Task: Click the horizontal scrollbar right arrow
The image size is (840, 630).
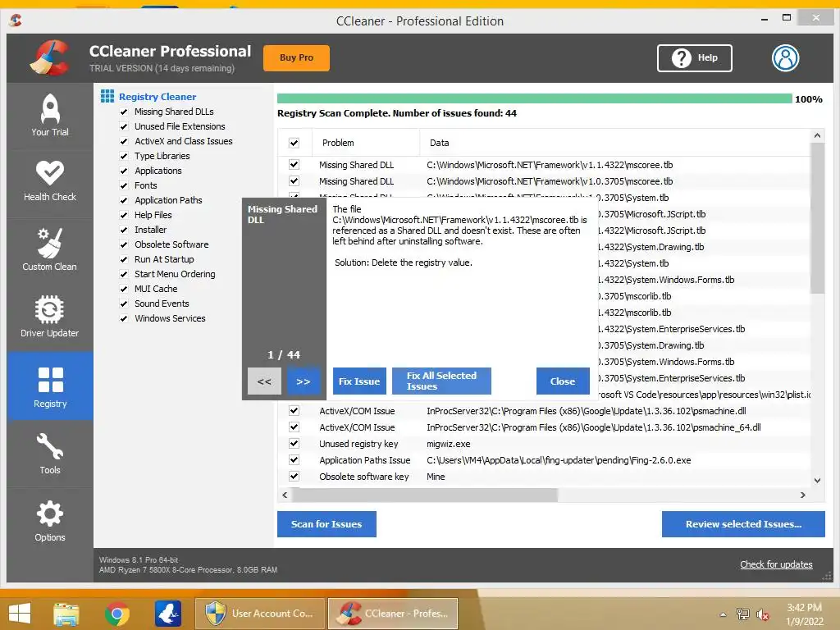Action: [802, 495]
